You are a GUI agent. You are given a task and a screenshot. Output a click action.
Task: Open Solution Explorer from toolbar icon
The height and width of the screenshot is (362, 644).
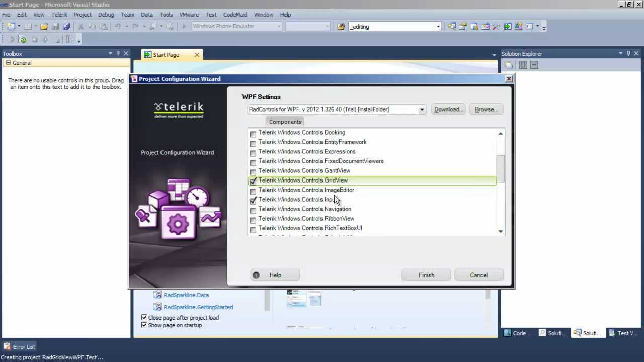pos(452,26)
